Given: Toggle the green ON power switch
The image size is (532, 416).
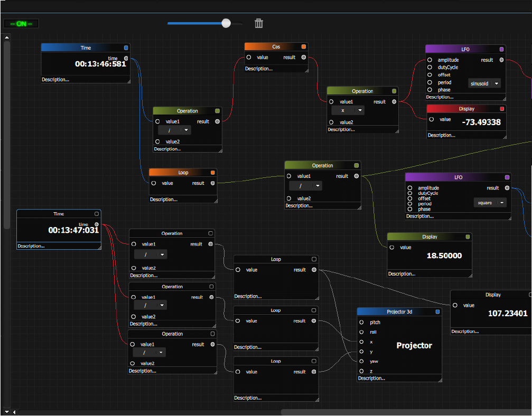Looking at the screenshot, I should (x=21, y=24).
